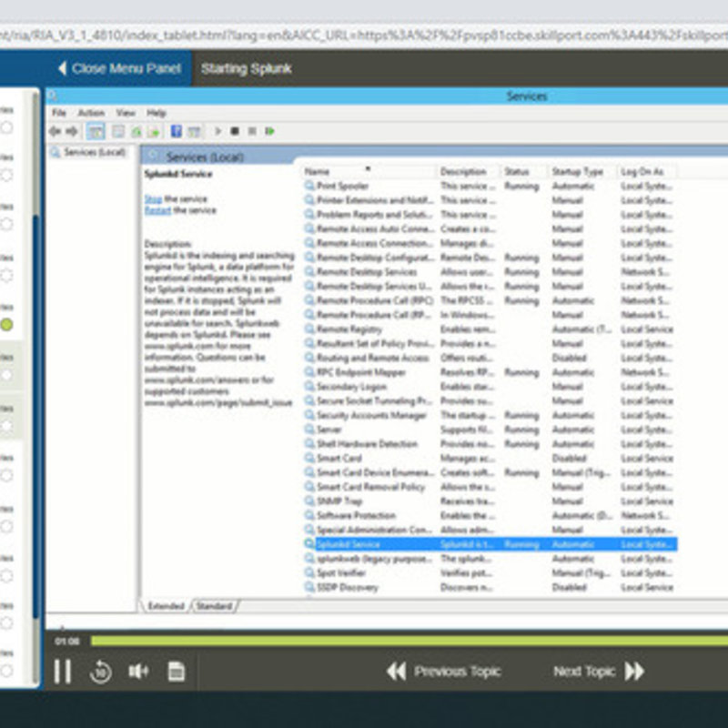
Task: Click the Pause Service toolbar icon
Action: [252, 131]
